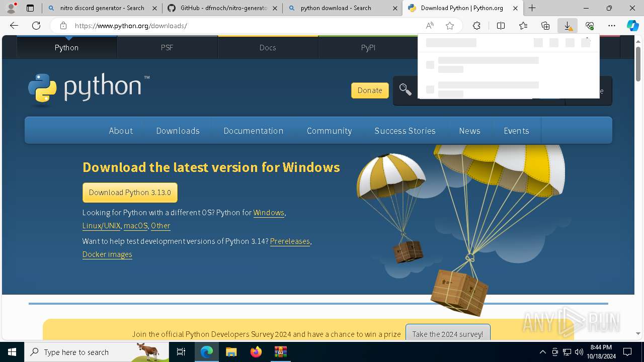Select the Python top bar tab
This screenshot has height=362, width=644.
[67, 47]
